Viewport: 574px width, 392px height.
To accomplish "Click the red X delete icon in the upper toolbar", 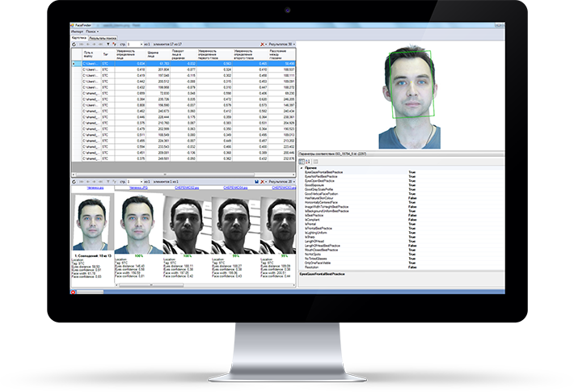I will pos(262,44).
